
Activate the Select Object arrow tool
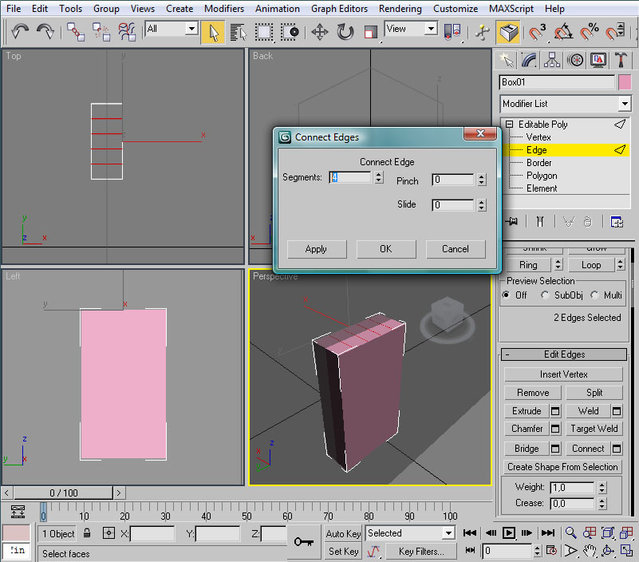213,31
